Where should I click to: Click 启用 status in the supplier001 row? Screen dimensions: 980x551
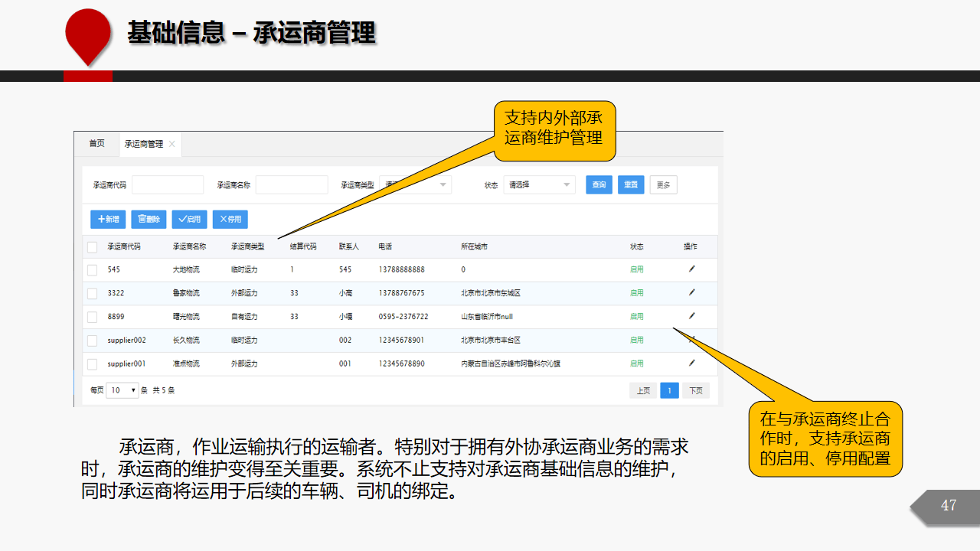point(637,364)
